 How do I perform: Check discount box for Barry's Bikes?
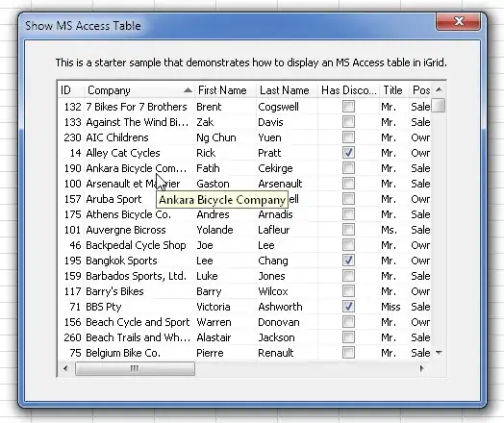pyautogui.click(x=348, y=291)
